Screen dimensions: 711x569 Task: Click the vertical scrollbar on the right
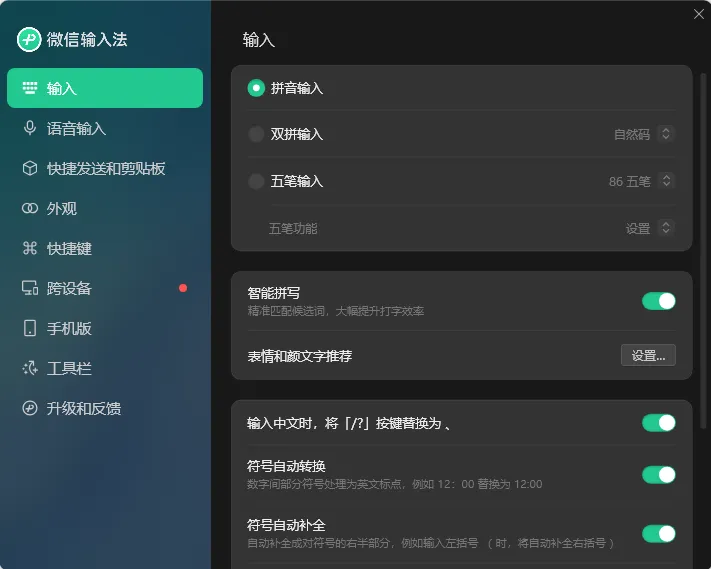tap(703, 251)
